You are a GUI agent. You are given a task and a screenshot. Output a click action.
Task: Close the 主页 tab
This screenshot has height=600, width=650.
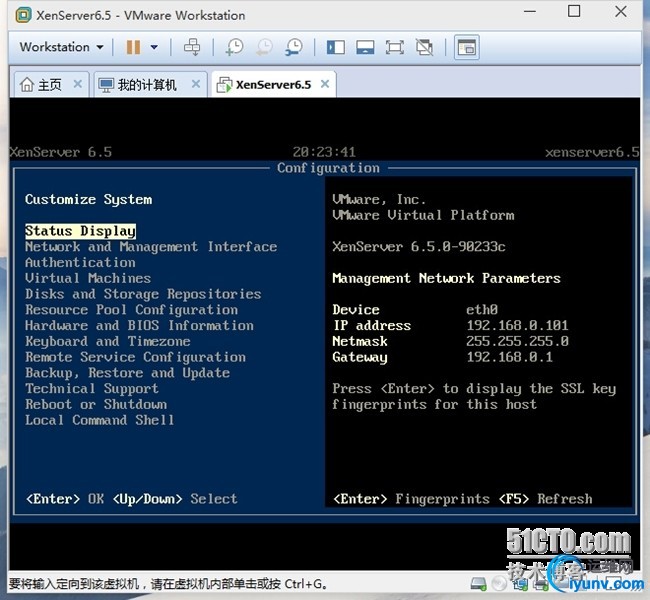pos(78,84)
